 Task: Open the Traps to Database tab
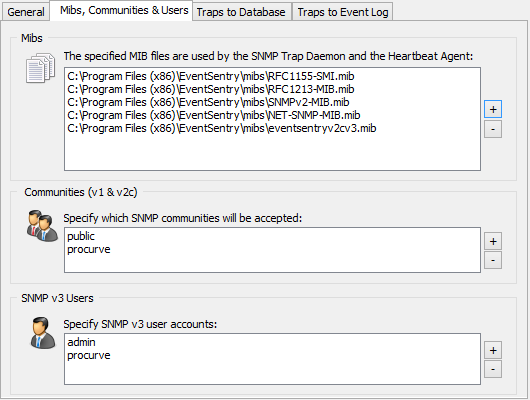click(x=241, y=12)
